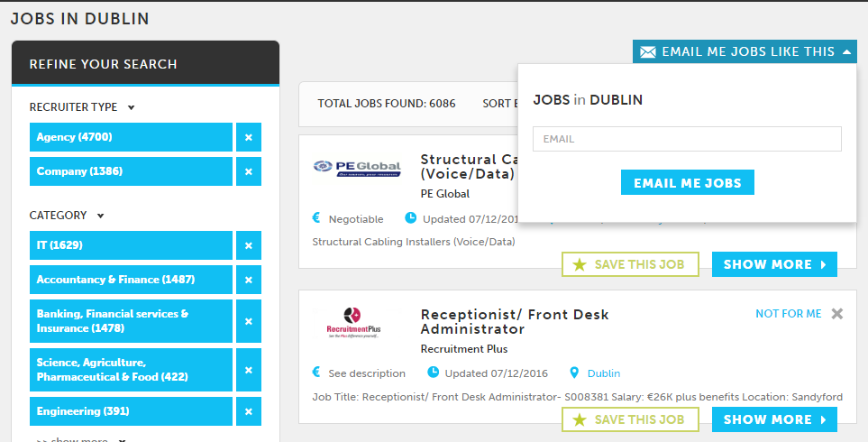The image size is (868, 442).
Task: Toggle the IT category filter
Action: [132, 245]
